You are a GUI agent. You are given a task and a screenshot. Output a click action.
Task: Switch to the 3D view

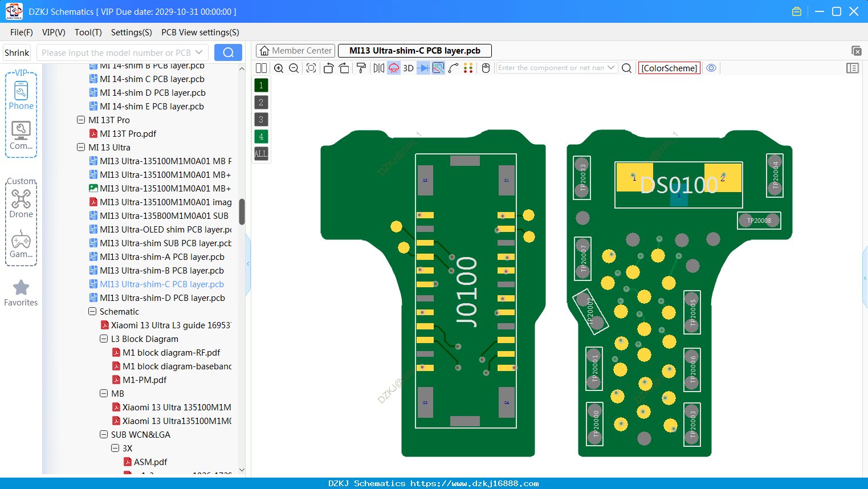coord(408,68)
